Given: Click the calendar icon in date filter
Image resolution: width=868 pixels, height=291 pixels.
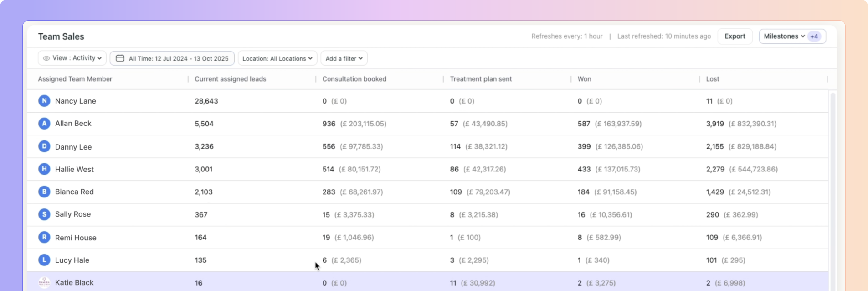Looking at the screenshot, I should [x=120, y=58].
